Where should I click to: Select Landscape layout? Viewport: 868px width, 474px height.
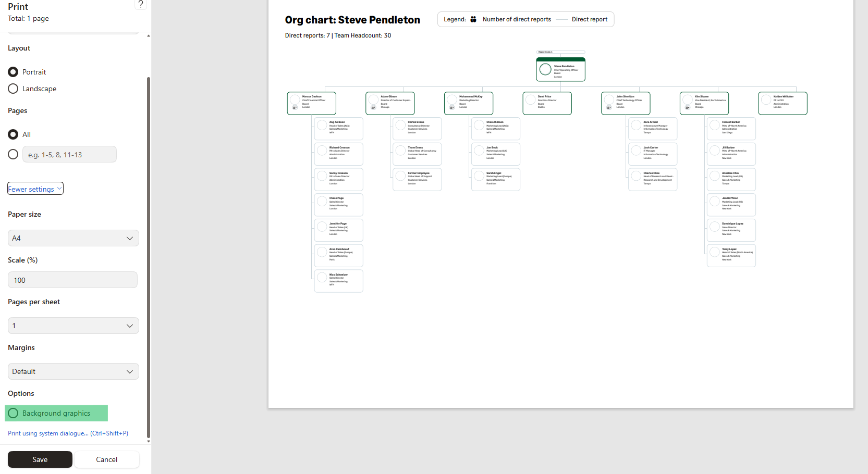[13, 89]
